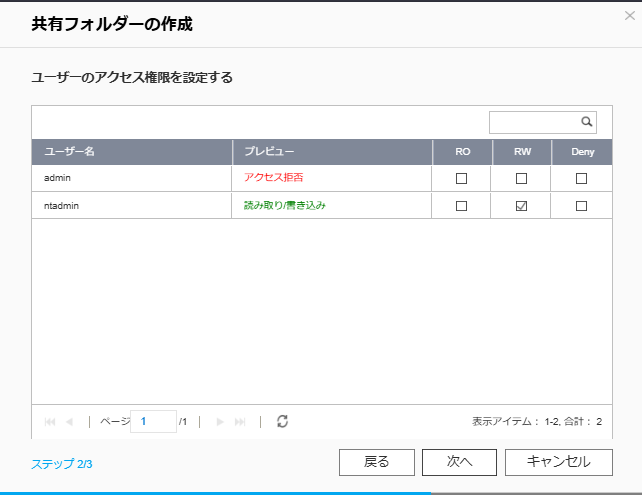Click the refresh icon in pagination bar
Screen dimensions: 642x495
pyautogui.click(x=282, y=421)
